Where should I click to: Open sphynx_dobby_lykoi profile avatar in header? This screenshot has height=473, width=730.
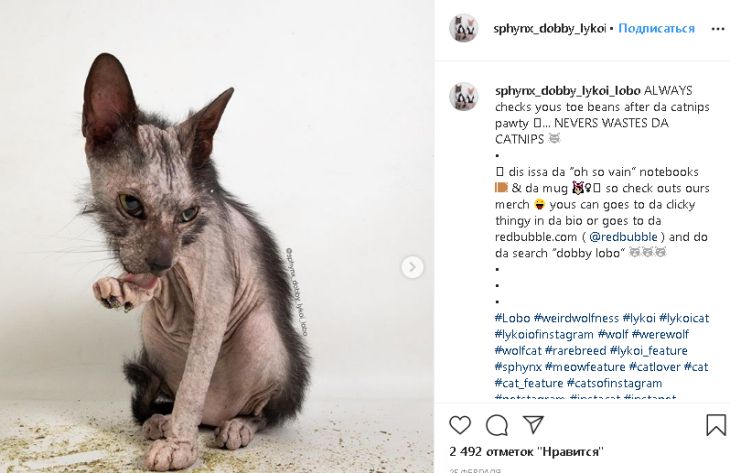tap(464, 28)
